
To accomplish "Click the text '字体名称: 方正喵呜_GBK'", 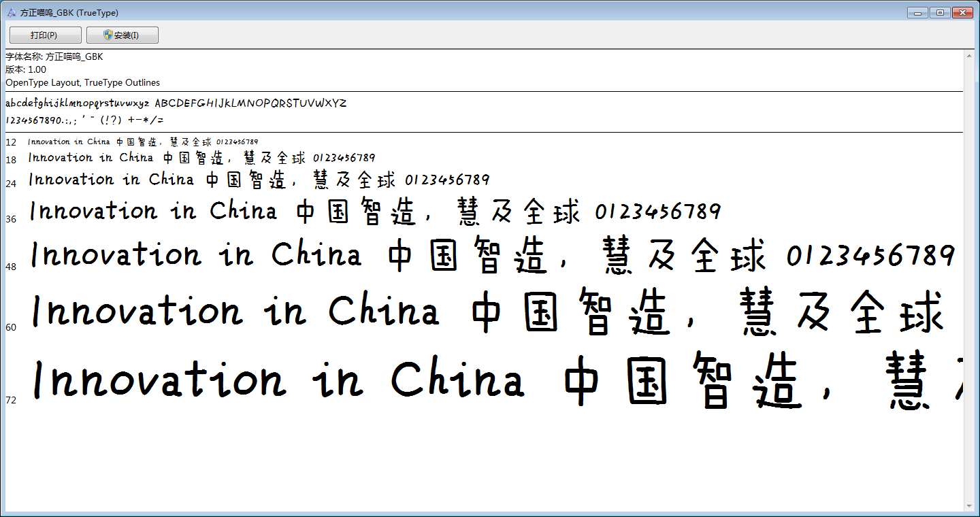I will click(54, 56).
